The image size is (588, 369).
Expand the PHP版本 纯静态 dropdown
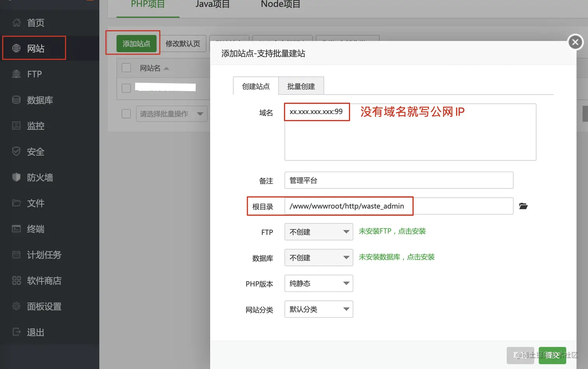(319, 283)
